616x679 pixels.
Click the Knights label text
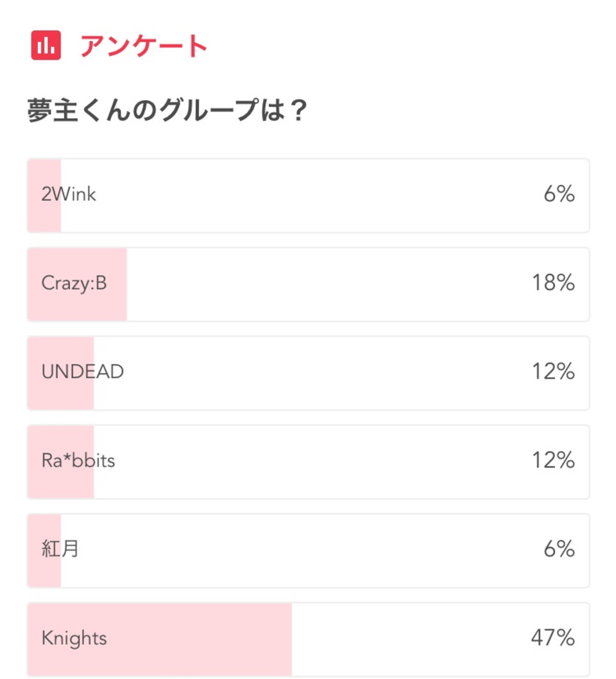tap(74, 639)
